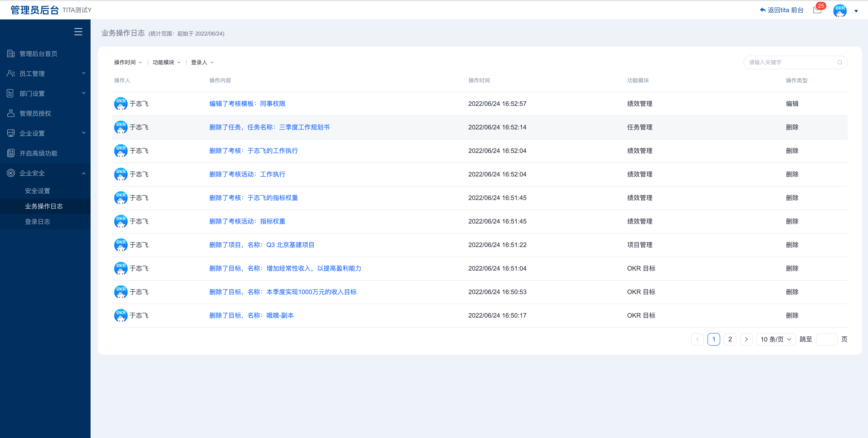Click the 企业设置 monitor icon
The image size is (868, 438).
[11, 133]
